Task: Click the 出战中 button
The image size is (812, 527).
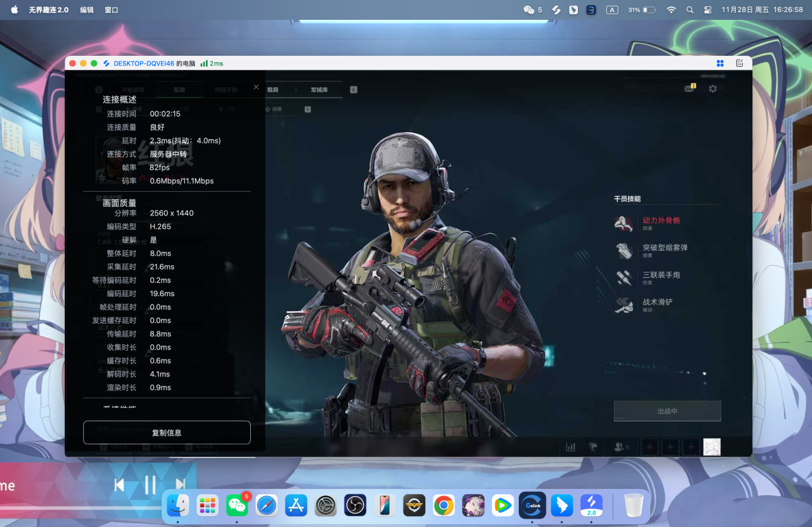Action: click(x=667, y=411)
